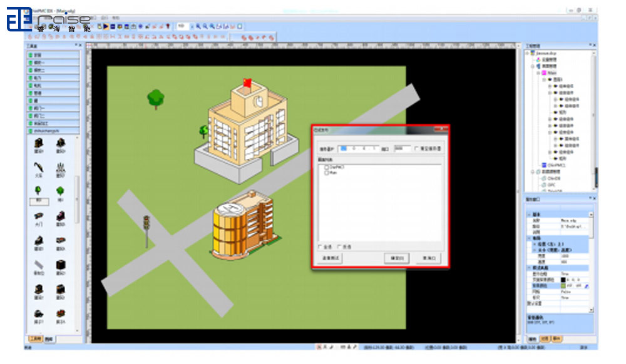The image size is (626, 364).
Task: Collapse the 基本 section in properties
Action: pos(530,215)
